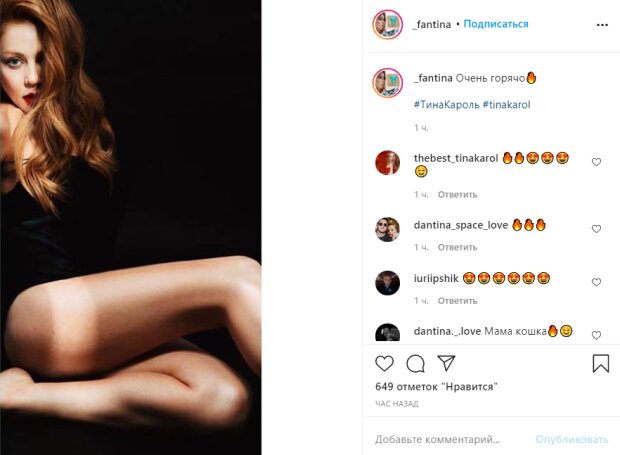Image resolution: width=620 pixels, height=455 pixels.
Task: Like the dantina._.love comment heart
Action: tap(596, 335)
